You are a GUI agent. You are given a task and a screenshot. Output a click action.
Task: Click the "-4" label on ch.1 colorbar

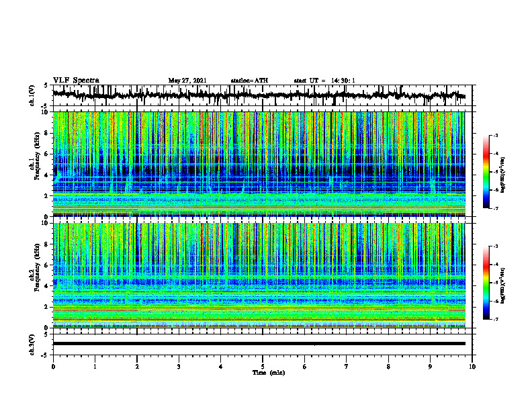496,154
